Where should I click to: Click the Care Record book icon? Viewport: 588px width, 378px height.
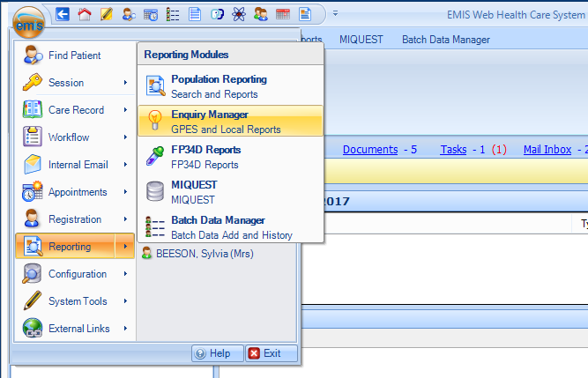tap(33, 109)
